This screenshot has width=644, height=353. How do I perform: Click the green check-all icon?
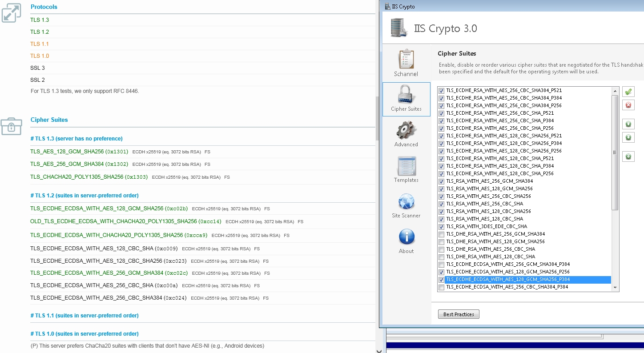pos(628,92)
